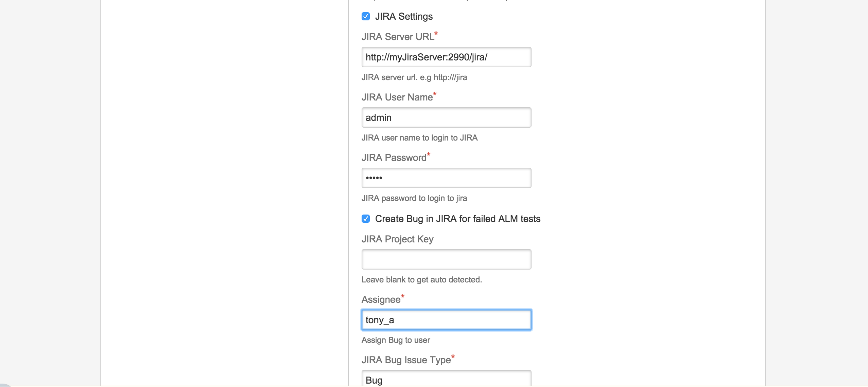Toggle Create Bug in JIRA checkbox
Viewport: 868px width, 387px height.
click(366, 219)
